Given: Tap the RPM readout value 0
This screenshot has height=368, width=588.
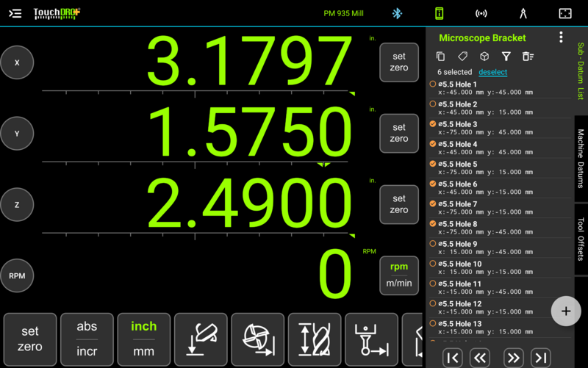Looking at the screenshot, I should click(x=335, y=274).
